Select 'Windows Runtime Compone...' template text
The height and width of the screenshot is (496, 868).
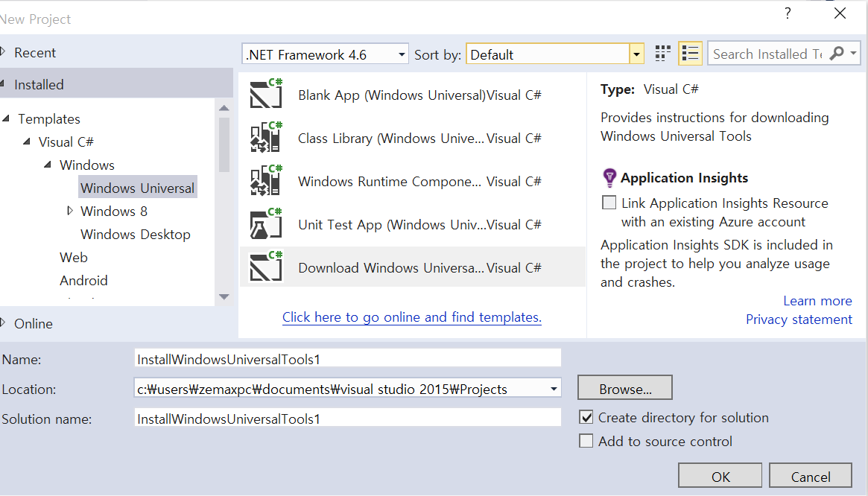(390, 182)
